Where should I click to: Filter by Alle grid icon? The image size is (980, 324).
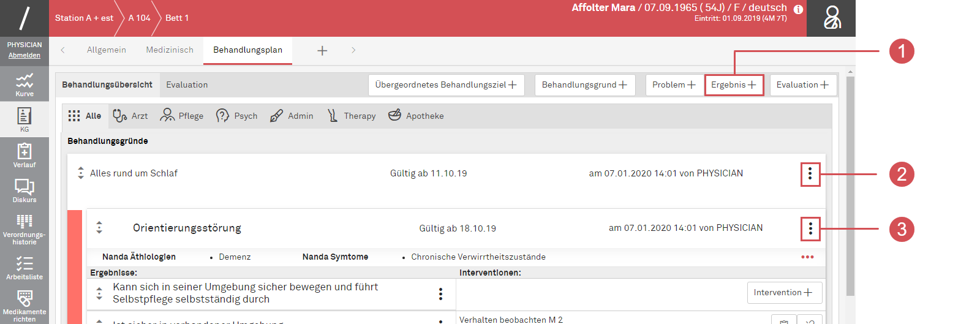[x=85, y=116]
